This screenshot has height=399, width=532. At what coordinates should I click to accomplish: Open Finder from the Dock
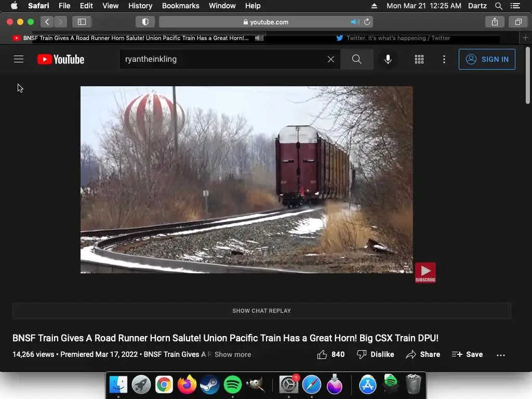coord(118,384)
